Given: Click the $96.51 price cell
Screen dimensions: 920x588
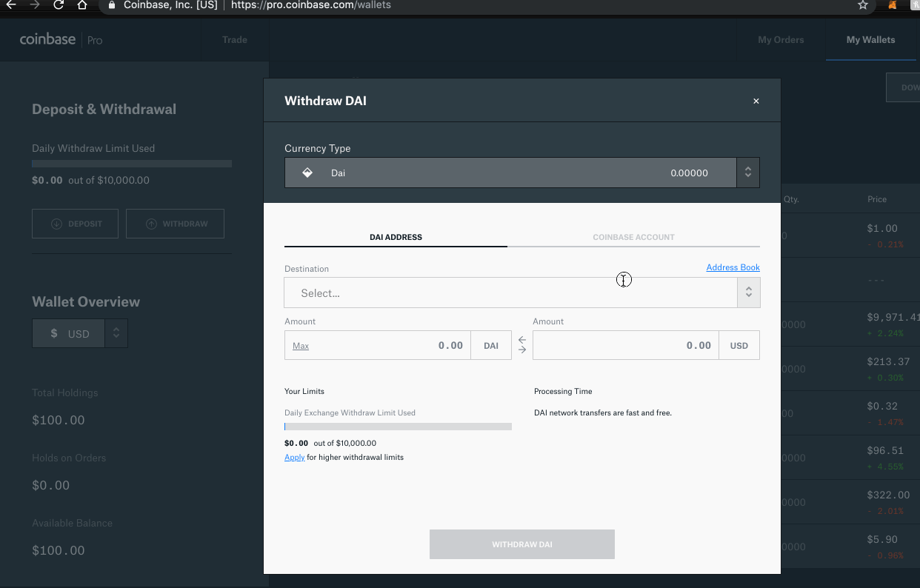Looking at the screenshot, I should pyautogui.click(x=885, y=450).
